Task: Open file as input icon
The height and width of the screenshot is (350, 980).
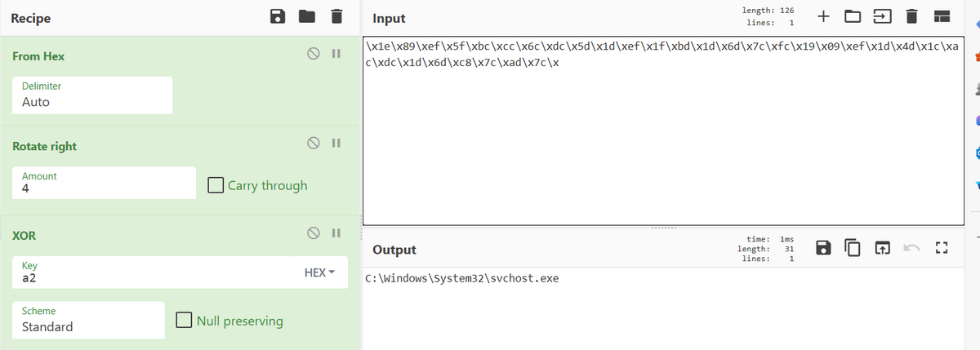Action: 883,16
